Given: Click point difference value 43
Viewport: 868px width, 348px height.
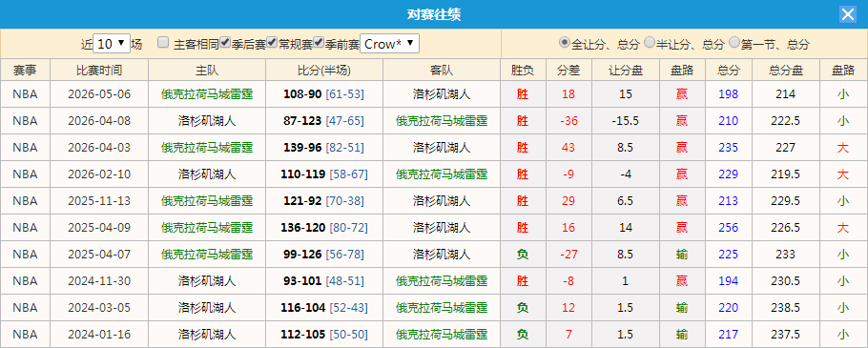Looking at the screenshot, I should [568, 148].
